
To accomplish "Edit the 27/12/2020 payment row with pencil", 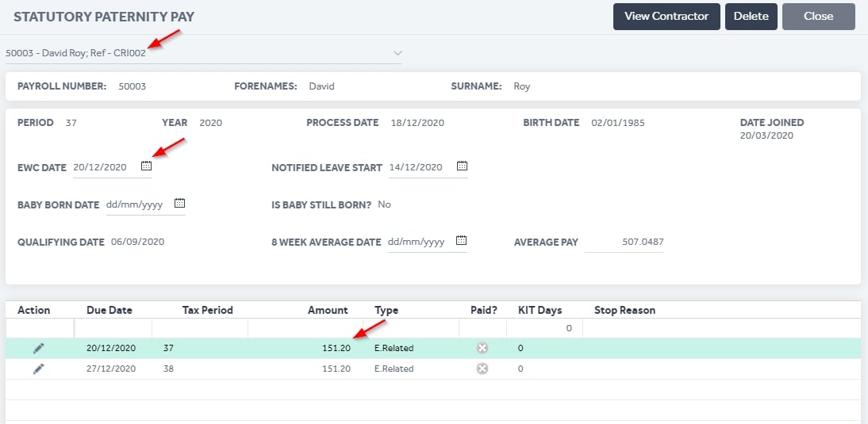I will coord(38,369).
